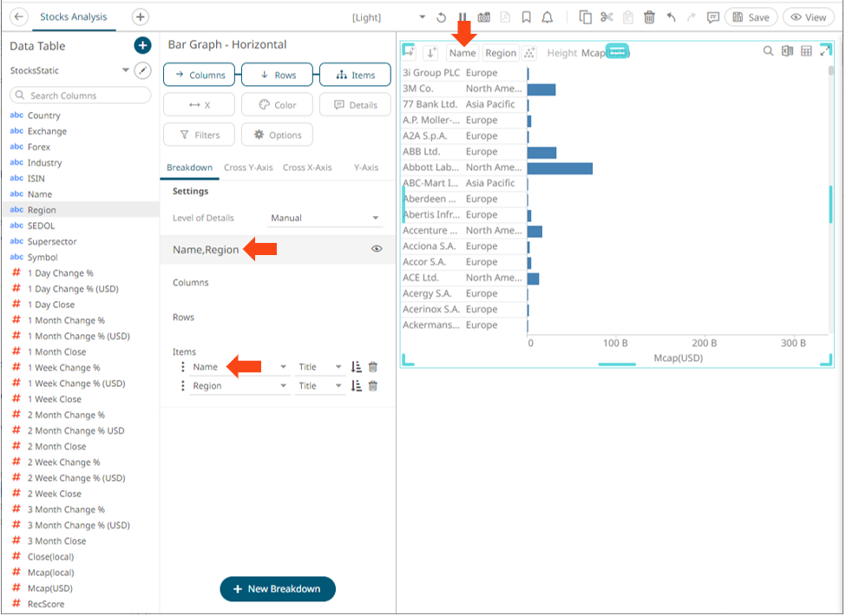
Task: Open the Color variable settings
Action: click(277, 105)
